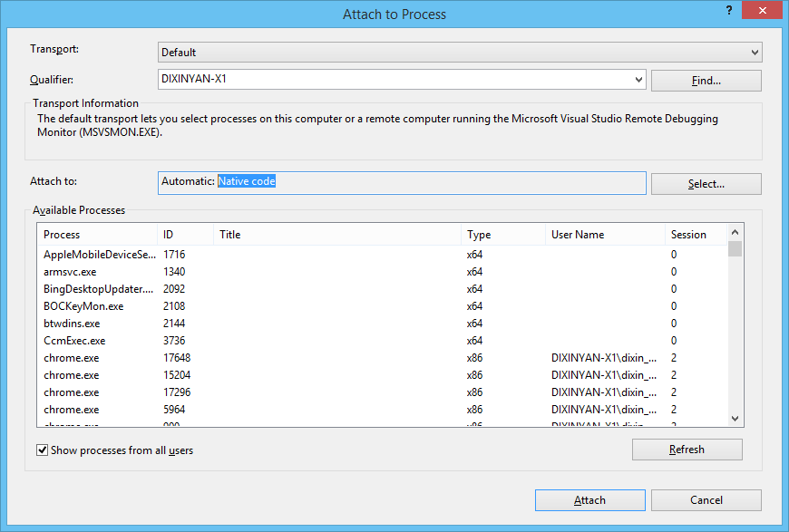Viewport: 789px width, 532px height.
Task: Click the Attach to field
Action: point(402,183)
